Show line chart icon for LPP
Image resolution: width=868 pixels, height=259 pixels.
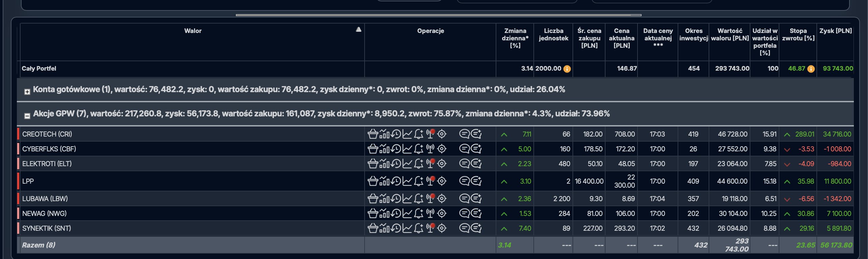tap(407, 181)
